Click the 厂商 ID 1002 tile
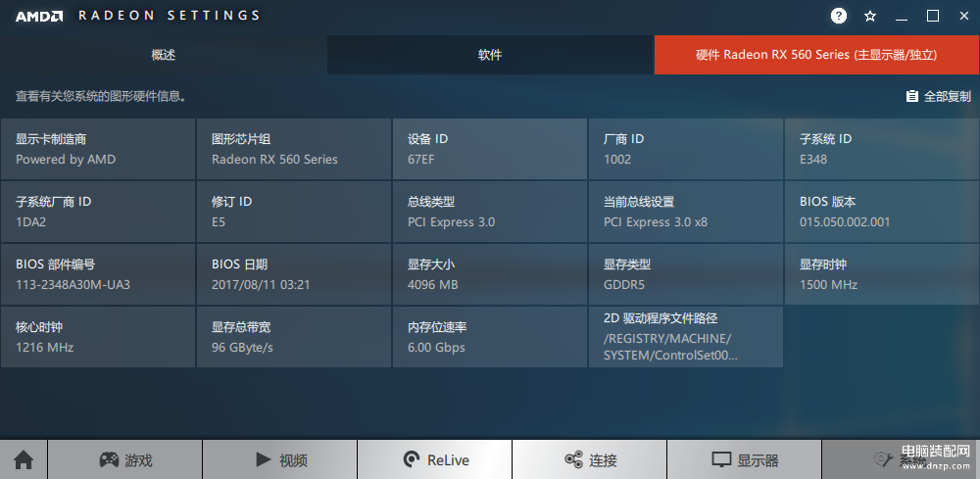 tap(686, 149)
